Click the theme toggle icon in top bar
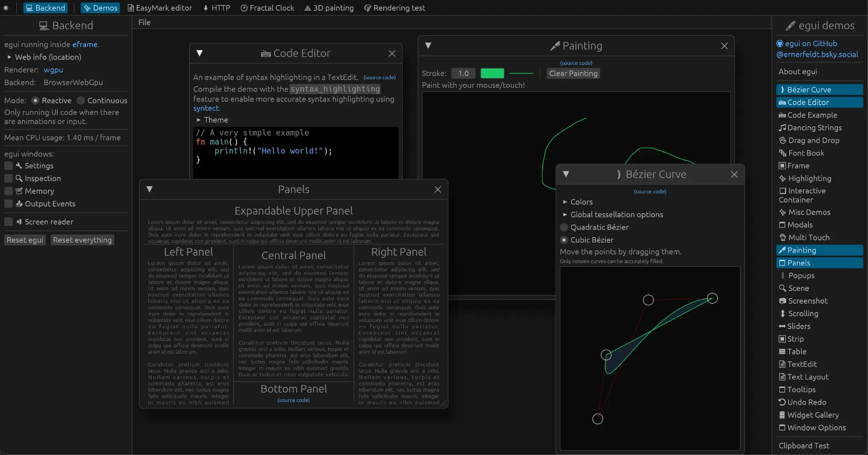Image resolution: width=868 pixels, height=455 pixels. coord(6,8)
